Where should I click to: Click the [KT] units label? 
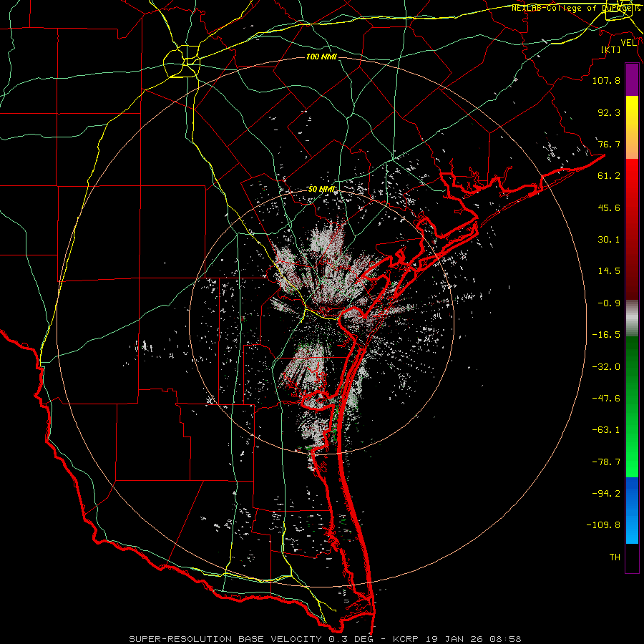pos(611,49)
